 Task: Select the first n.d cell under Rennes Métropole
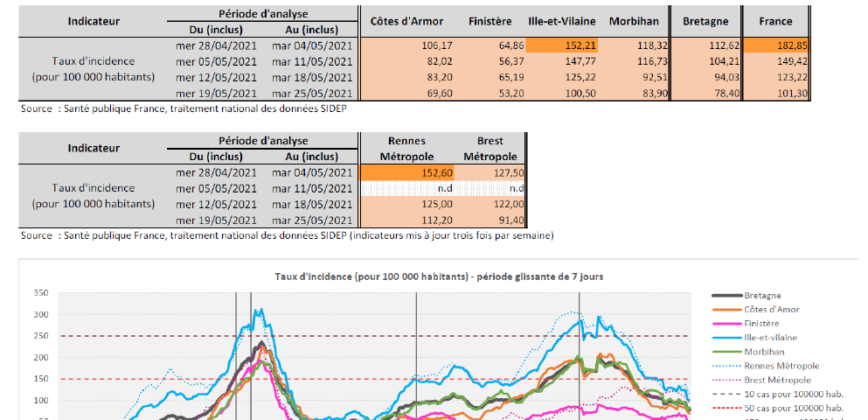(x=406, y=188)
